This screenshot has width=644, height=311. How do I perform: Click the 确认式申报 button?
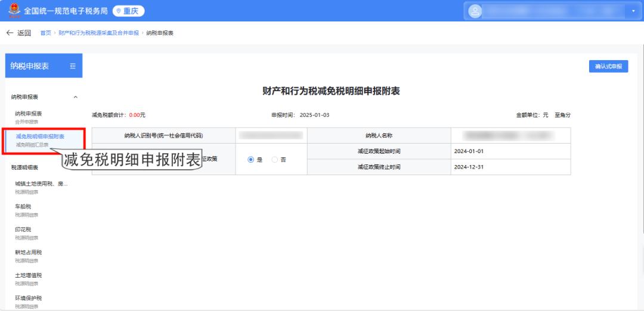[608, 67]
